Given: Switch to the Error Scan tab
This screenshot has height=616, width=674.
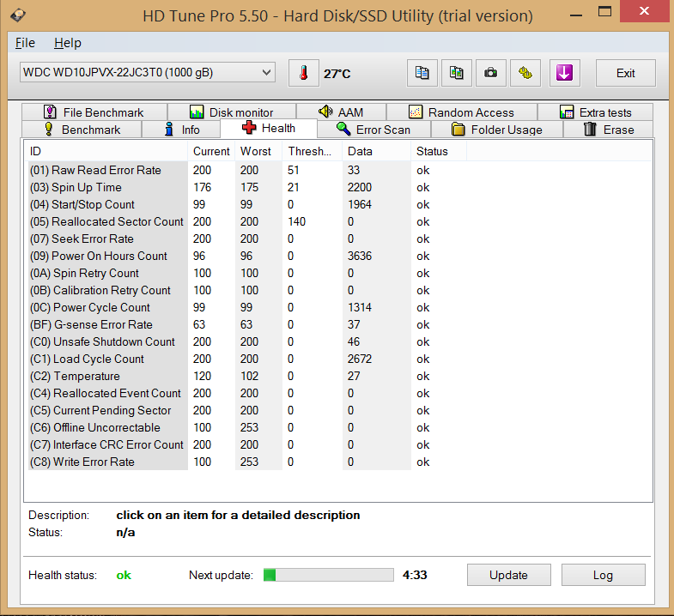Looking at the screenshot, I should 374,130.
